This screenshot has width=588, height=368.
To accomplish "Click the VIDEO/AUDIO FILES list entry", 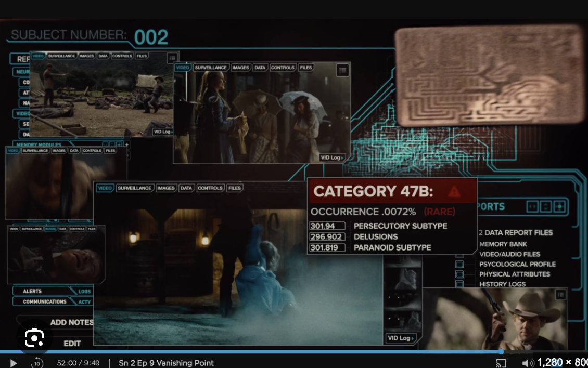I will [x=509, y=254].
